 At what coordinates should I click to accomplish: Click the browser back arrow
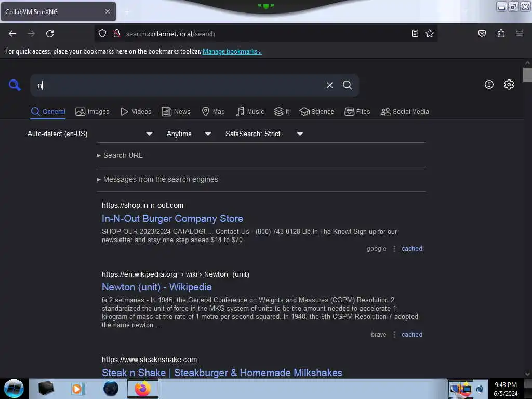point(12,34)
